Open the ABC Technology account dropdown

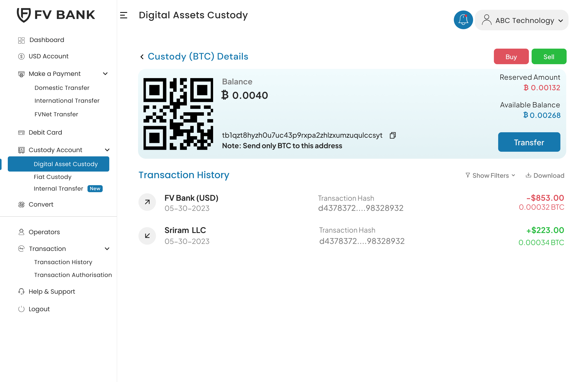point(521,20)
